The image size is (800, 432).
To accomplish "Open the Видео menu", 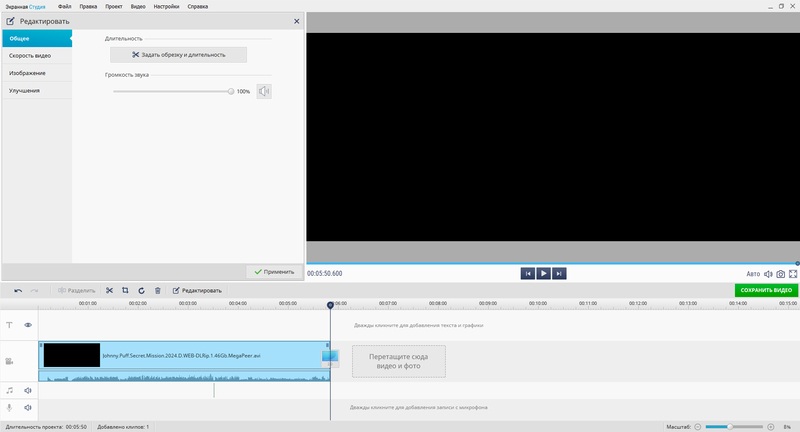I will point(138,7).
